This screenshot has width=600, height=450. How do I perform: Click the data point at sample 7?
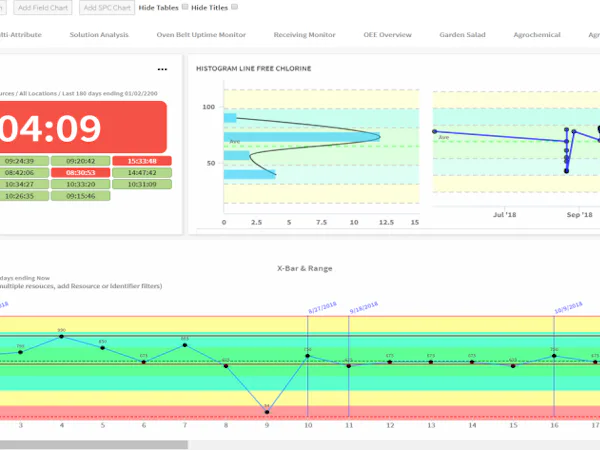185,345
